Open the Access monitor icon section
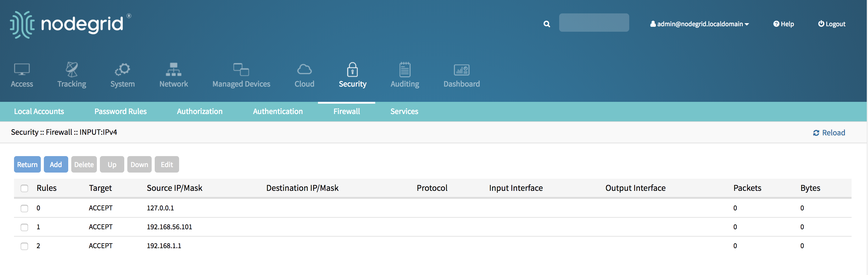Viewport: 868px width, 275px height. click(x=22, y=75)
